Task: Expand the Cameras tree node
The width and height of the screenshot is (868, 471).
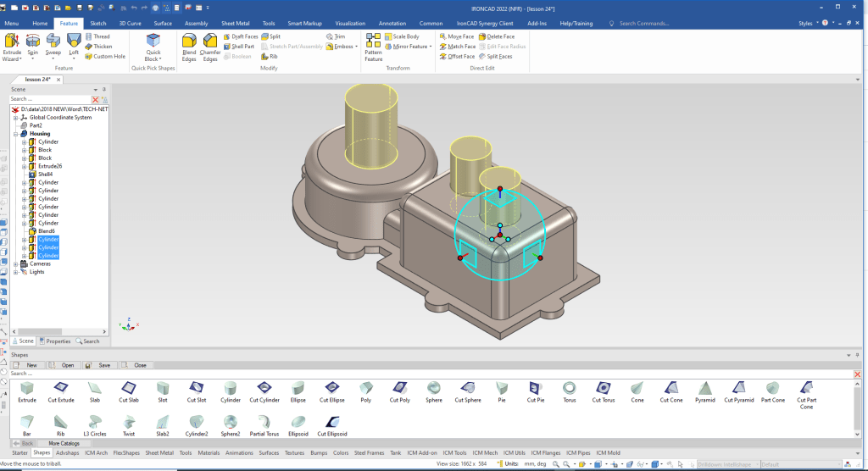Action: [x=16, y=263]
